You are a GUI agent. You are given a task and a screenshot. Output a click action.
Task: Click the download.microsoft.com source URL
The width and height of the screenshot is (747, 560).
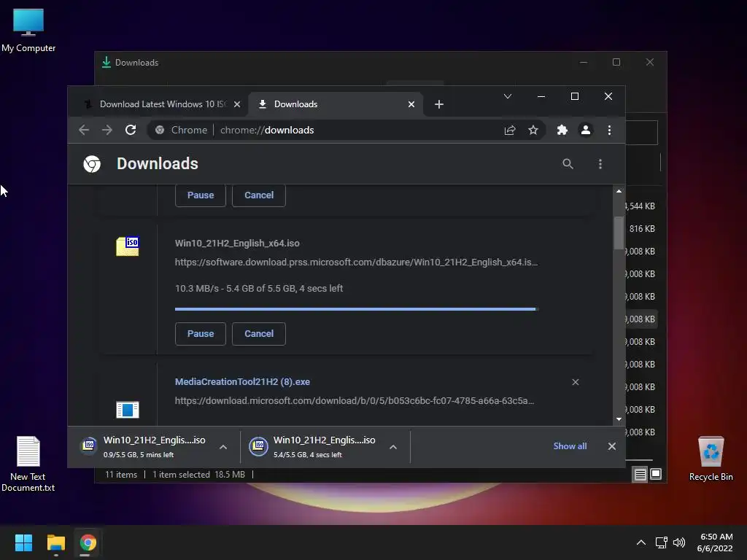point(354,401)
